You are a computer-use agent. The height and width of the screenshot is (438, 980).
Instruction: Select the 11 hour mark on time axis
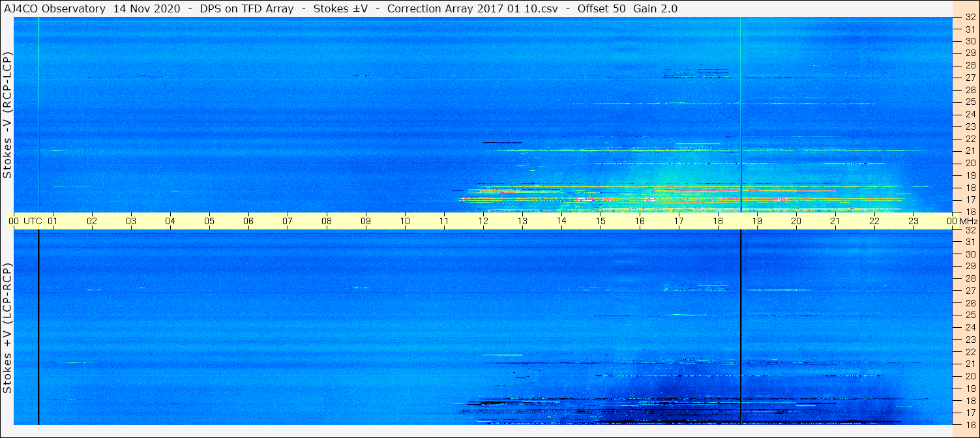pos(444,221)
